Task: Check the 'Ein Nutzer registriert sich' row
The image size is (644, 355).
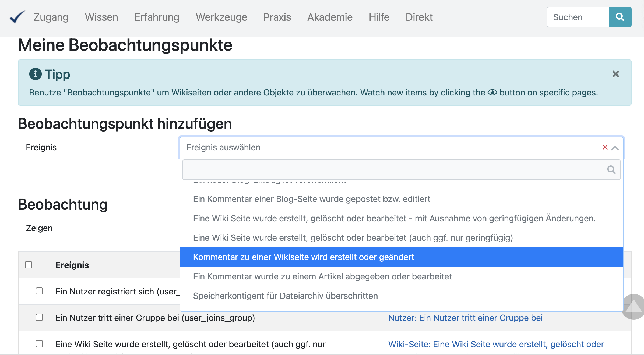Action: (x=39, y=291)
